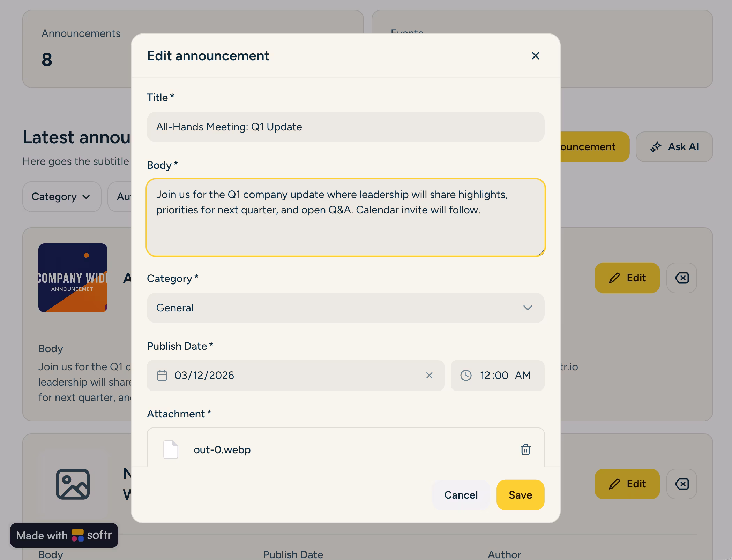Delete the out-0.webp attachment via trash icon
Viewport: 732px width, 560px height.
pos(525,450)
